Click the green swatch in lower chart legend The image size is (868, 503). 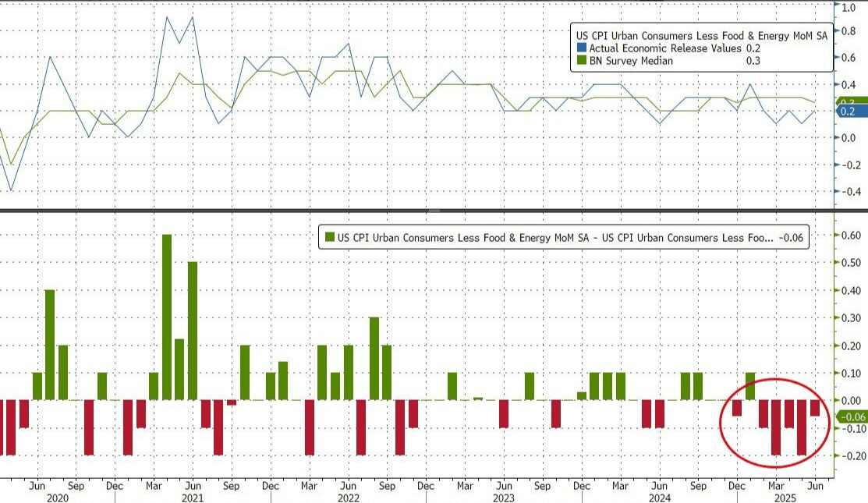[x=330, y=237]
